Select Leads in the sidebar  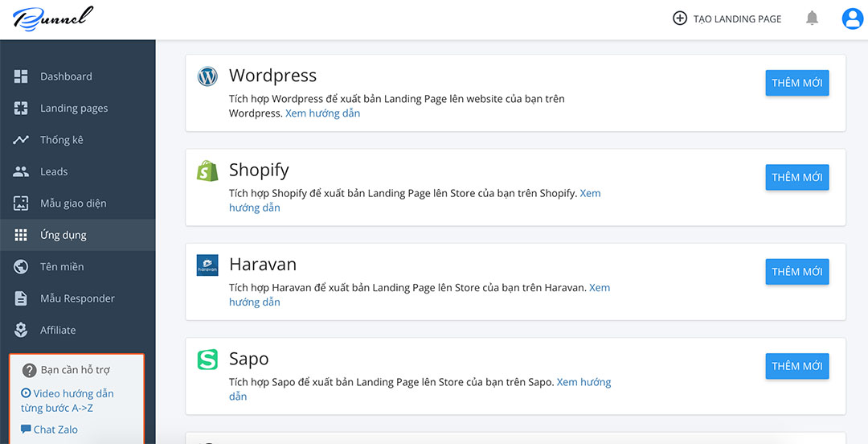tap(54, 171)
